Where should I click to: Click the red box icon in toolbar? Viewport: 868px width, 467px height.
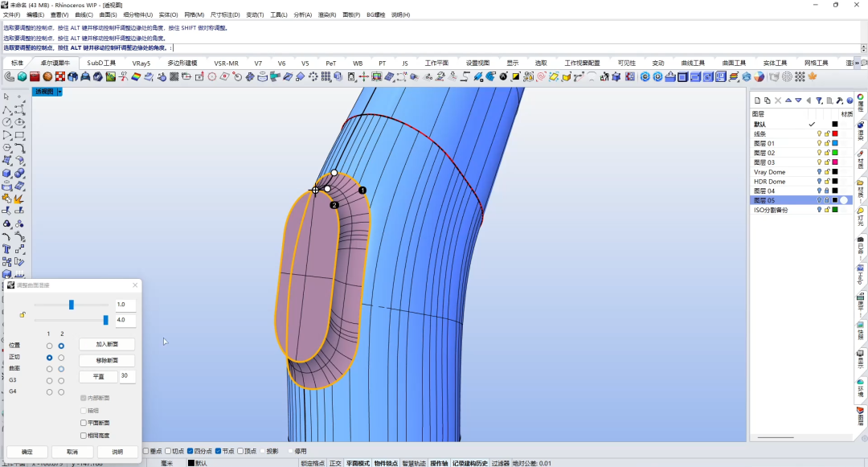click(35, 77)
